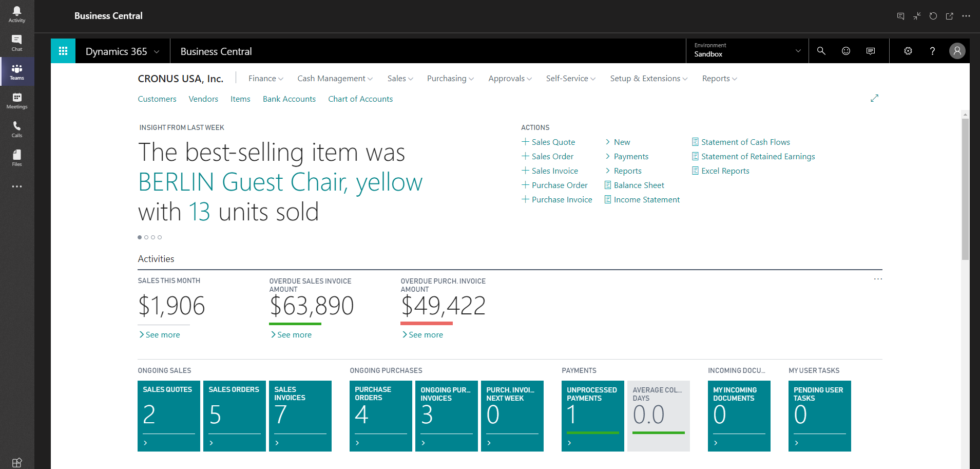Open Calls in the Teams sidebar
This screenshot has width=980, height=469.
(x=16, y=128)
